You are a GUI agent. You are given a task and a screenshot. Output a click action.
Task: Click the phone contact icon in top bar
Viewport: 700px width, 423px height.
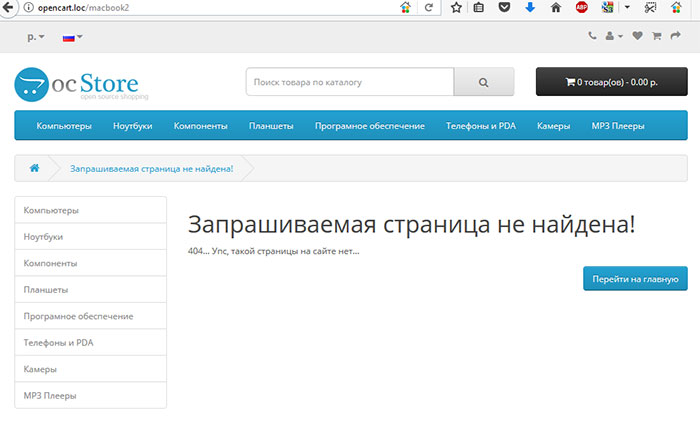coord(592,36)
